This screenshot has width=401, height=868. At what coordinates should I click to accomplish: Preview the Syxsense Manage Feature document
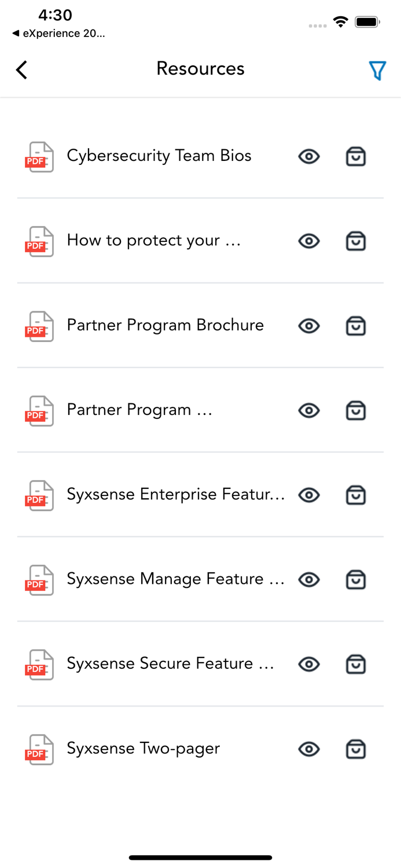(308, 579)
